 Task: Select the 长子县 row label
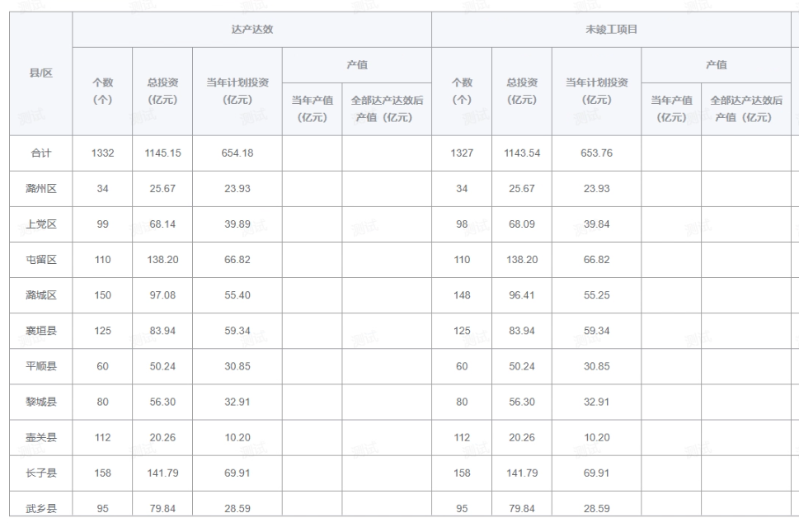point(40,473)
